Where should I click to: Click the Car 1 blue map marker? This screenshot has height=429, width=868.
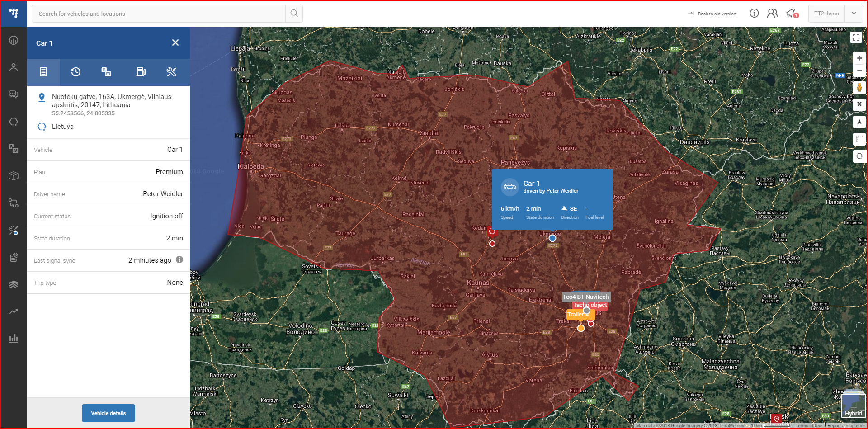tap(552, 238)
